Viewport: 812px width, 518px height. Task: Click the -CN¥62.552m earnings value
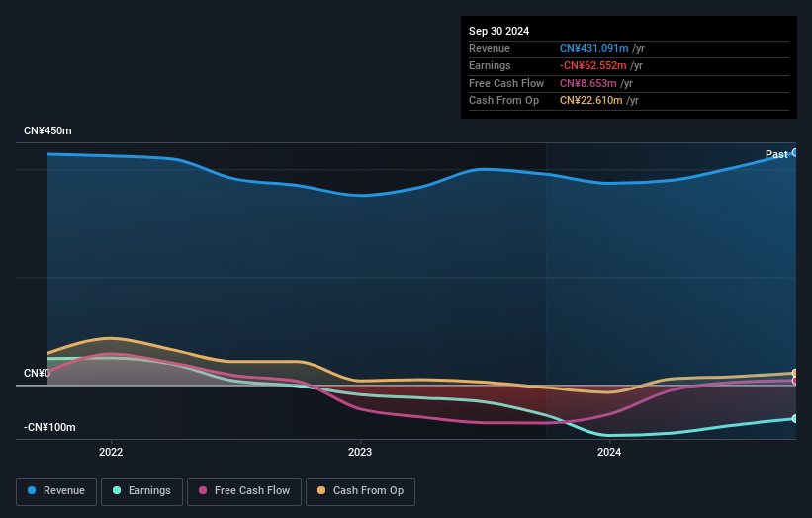[x=593, y=65]
